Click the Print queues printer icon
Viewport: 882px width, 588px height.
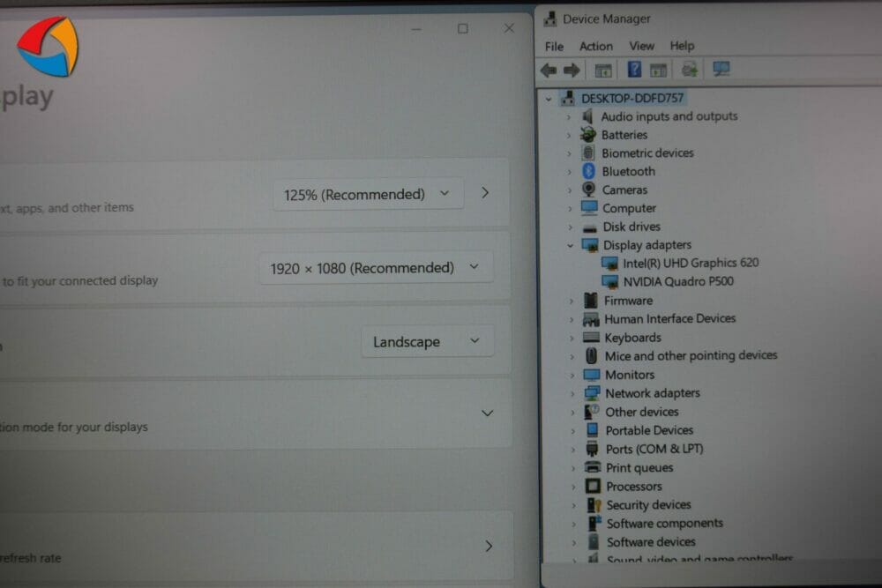click(593, 466)
